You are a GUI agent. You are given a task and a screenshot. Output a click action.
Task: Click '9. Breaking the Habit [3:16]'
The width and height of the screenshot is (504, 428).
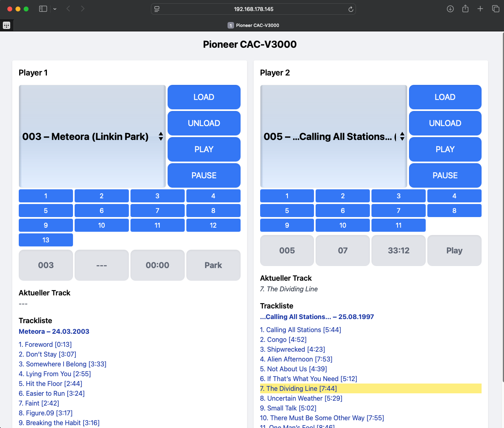[59, 423]
